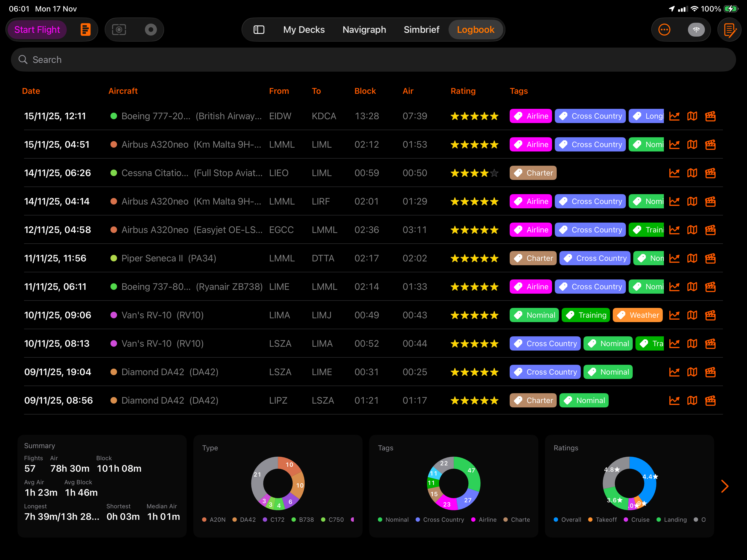The width and height of the screenshot is (747, 560).
Task: Open map icon for LMML to LIML flight
Action: (692, 145)
